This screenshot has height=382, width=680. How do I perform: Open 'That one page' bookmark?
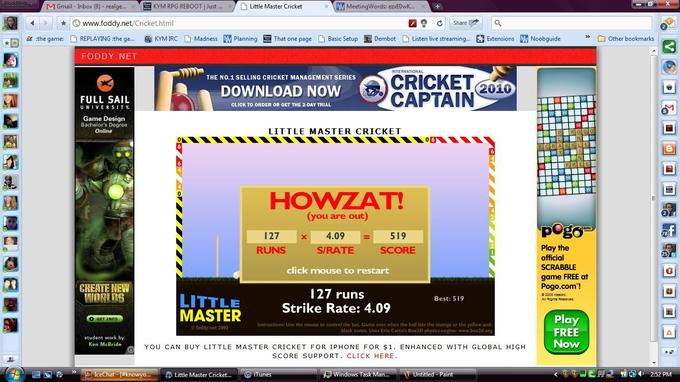[288, 39]
